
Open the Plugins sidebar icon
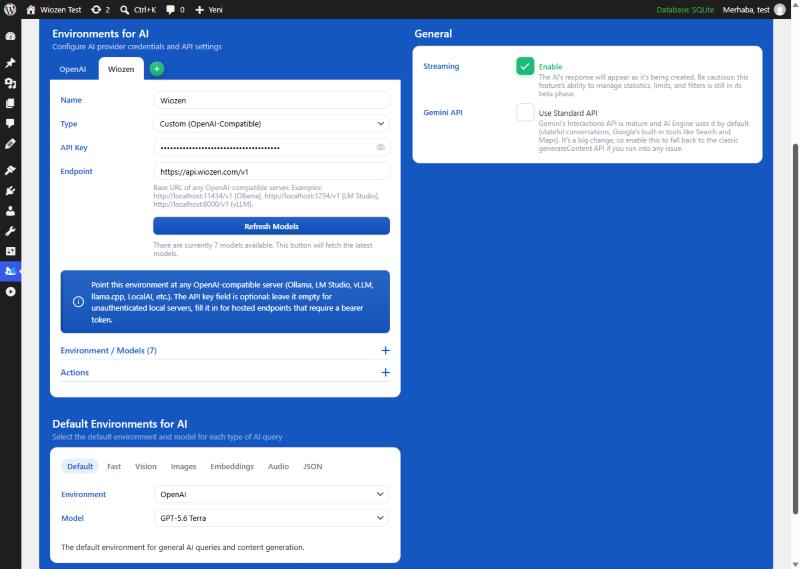click(10, 190)
